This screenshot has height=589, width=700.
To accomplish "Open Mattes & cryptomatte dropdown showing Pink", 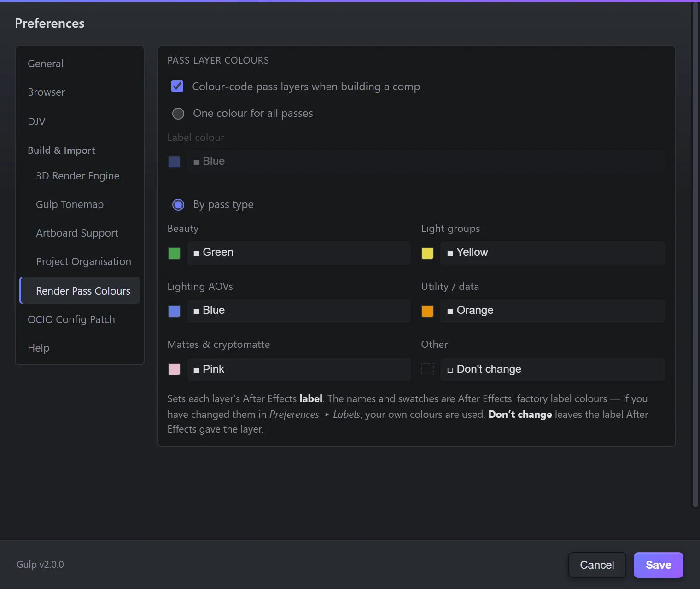I will pos(298,369).
